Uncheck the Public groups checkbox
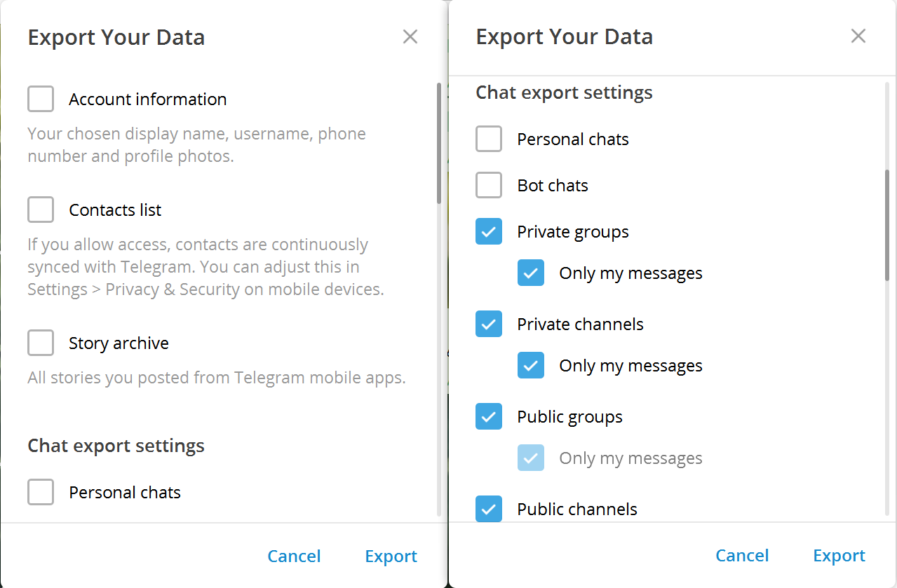Image resolution: width=897 pixels, height=588 pixels. tap(489, 416)
